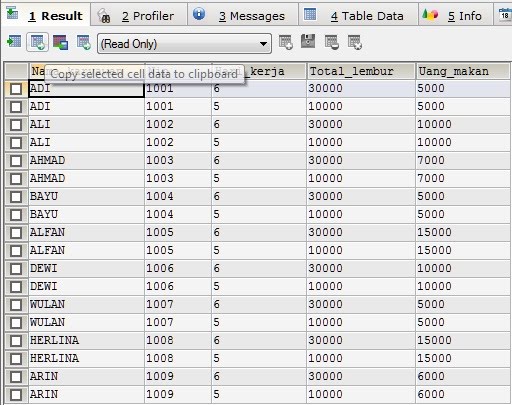The image size is (512, 405).
Task: Open the 5 Info tab
Action: (x=455, y=15)
